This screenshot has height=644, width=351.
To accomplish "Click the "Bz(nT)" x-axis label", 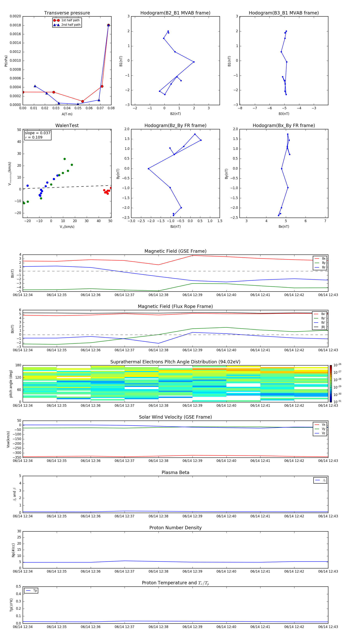I will pyautogui.click(x=175, y=227).
